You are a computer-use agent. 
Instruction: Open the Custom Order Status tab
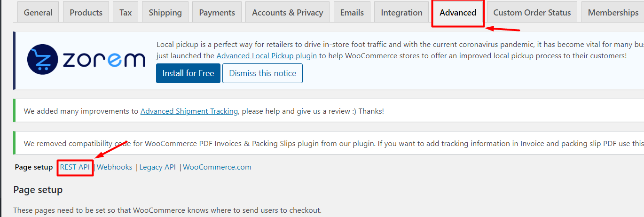click(x=532, y=12)
